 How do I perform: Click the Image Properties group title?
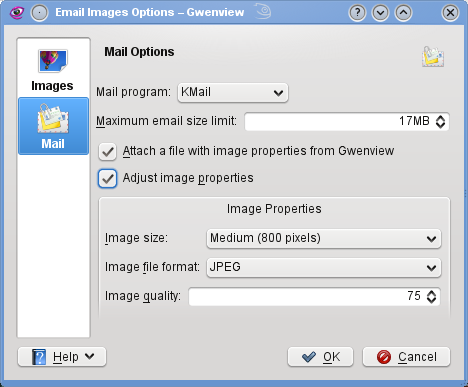[x=274, y=209]
